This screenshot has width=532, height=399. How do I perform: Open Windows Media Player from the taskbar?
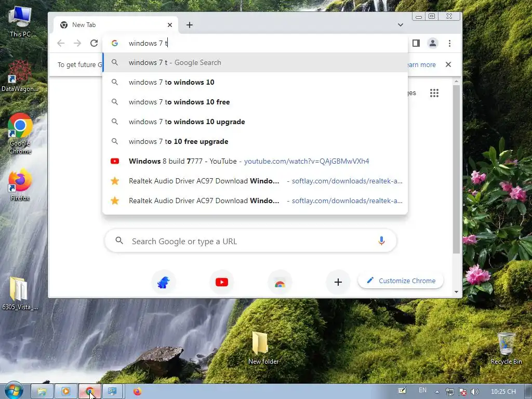point(66,392)
